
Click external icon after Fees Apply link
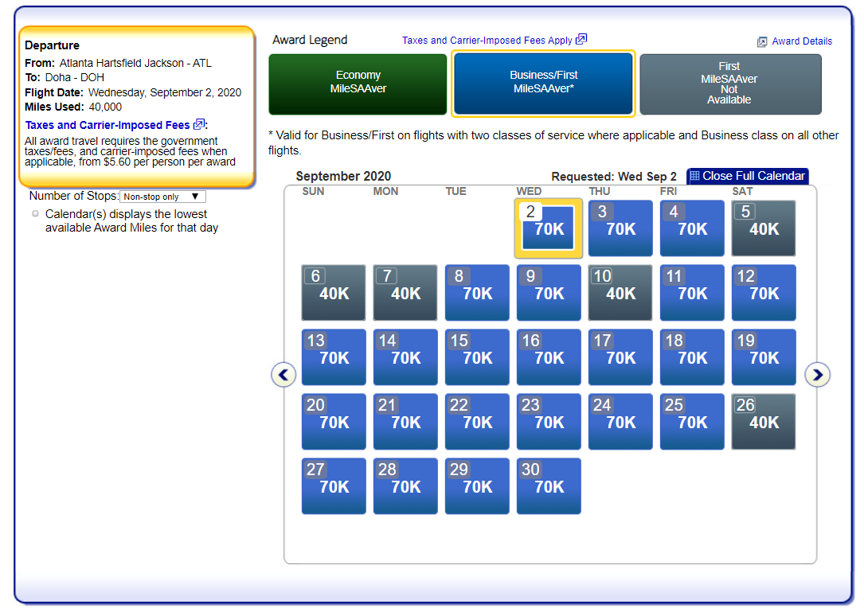tap(581, 40)
